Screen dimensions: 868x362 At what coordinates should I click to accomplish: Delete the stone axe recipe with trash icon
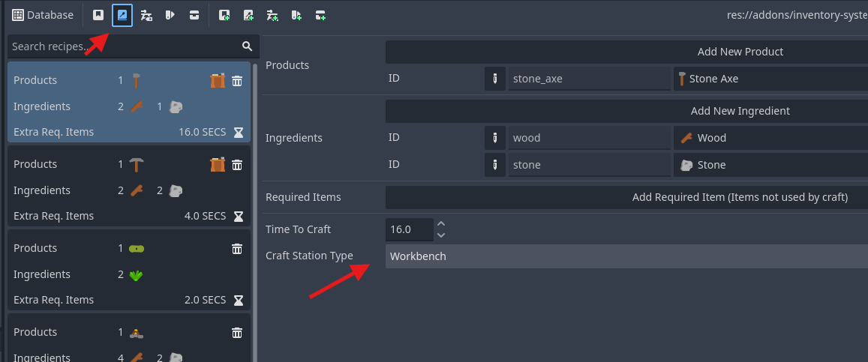pos(237,81)
